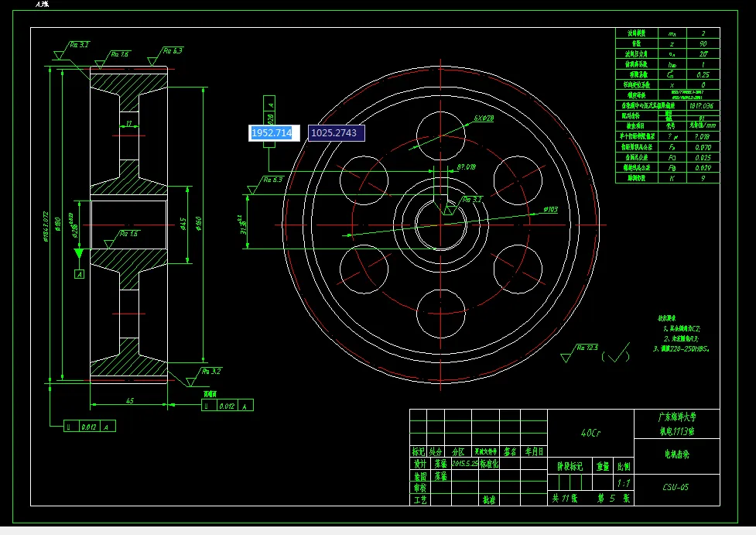Click the 11 web thickness dimension
Viewport: 756px width, 535px height.
(x=128, y=124)
